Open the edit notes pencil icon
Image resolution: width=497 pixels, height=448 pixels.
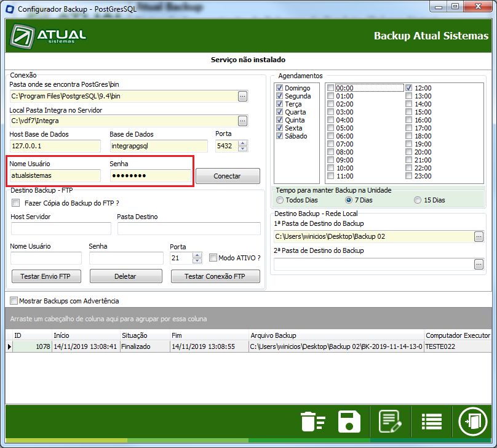tap(390, 422)
